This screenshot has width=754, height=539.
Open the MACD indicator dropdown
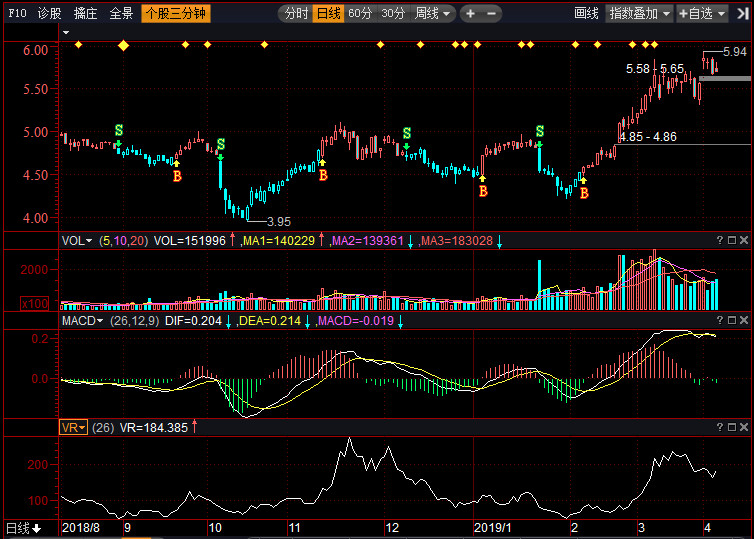click(x=82, y=321)
